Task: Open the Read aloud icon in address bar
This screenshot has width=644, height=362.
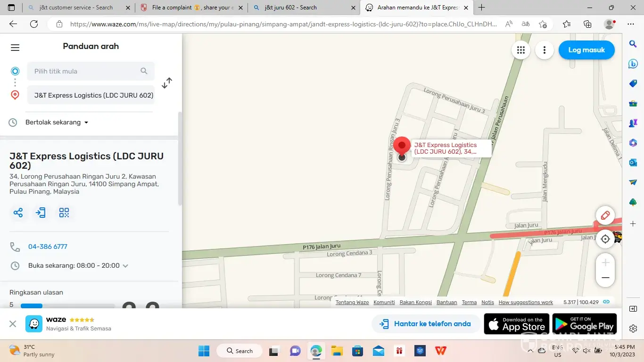Action: click(509, 24)
